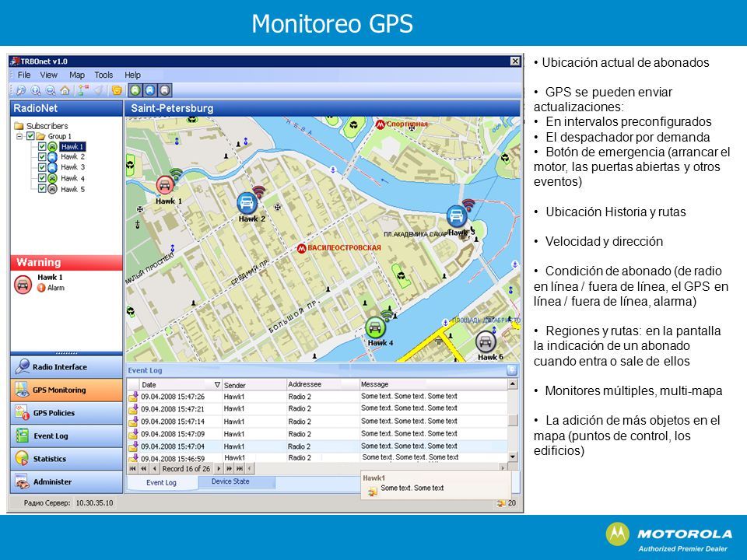Image resolution: width=747 pixels, height=560 pixels.
Task: Click the Василеостровская metro icon on map
Action: (x=301, y=248)
